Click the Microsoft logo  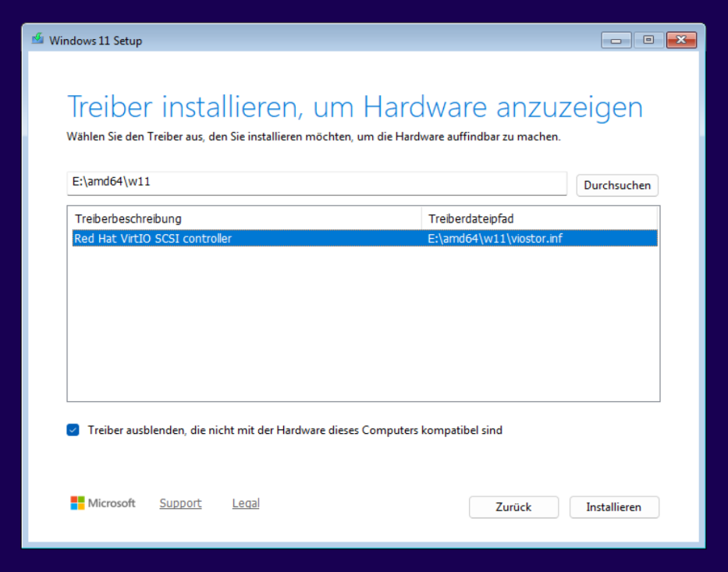103,503
